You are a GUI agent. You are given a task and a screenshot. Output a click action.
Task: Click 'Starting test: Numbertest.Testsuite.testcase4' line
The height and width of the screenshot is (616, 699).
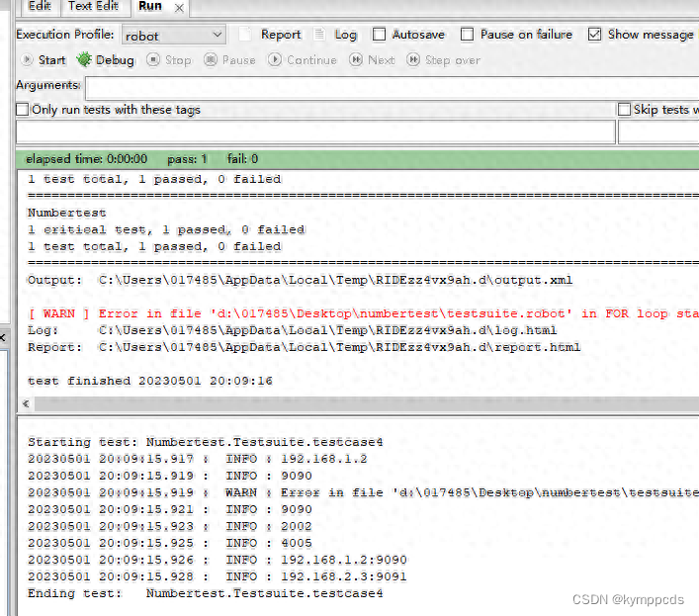tap(206, 442)
